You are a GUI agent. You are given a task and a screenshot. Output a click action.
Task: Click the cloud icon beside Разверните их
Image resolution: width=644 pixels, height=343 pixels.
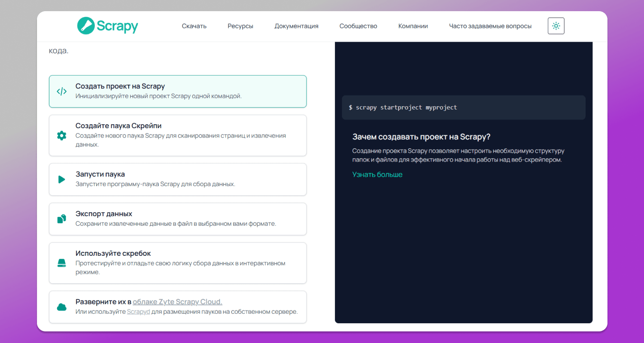click(x=62, y=307)
